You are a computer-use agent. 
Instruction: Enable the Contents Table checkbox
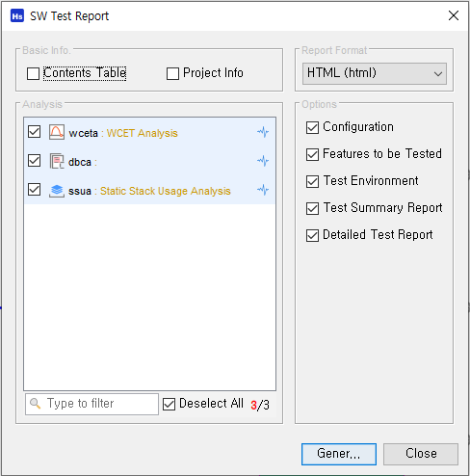(x=34, y=73)
